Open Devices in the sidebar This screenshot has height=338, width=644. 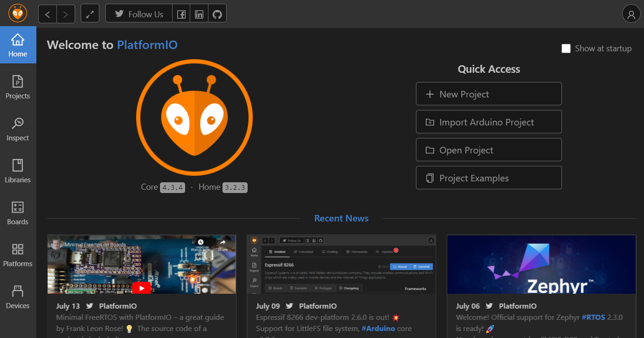18,297
